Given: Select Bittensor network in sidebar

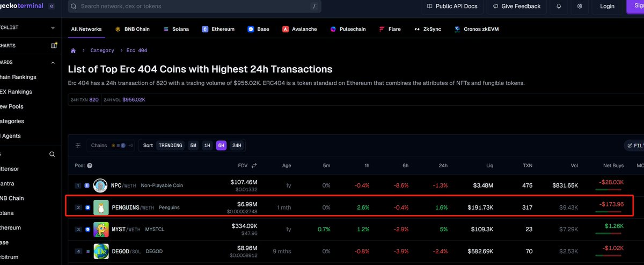Looking at the screenshot, I should click(11, 169).
